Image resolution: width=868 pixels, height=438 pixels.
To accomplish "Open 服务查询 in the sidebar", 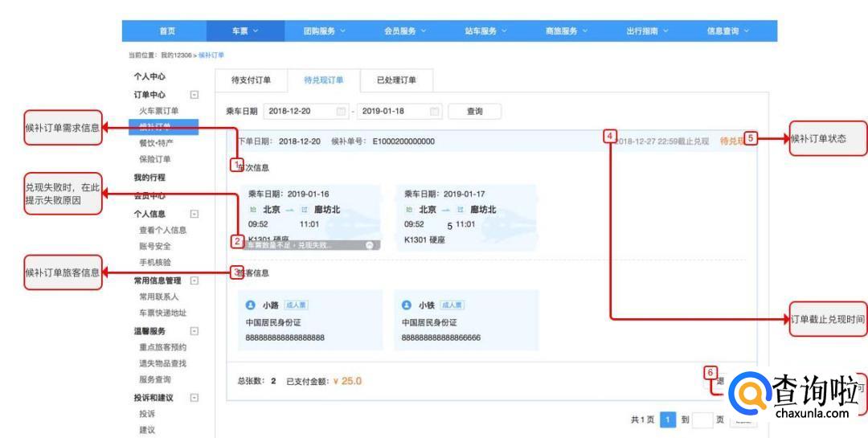I will (x=155, y=379).
